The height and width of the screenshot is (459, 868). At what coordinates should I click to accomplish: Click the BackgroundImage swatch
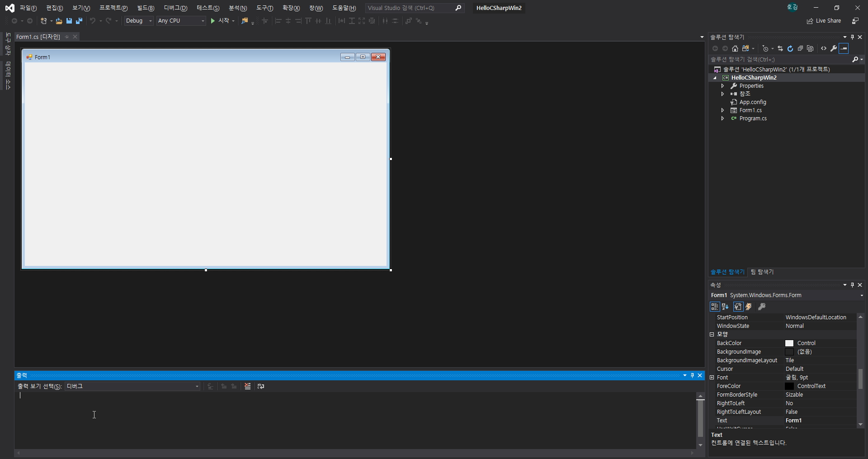tap(789, 352)
